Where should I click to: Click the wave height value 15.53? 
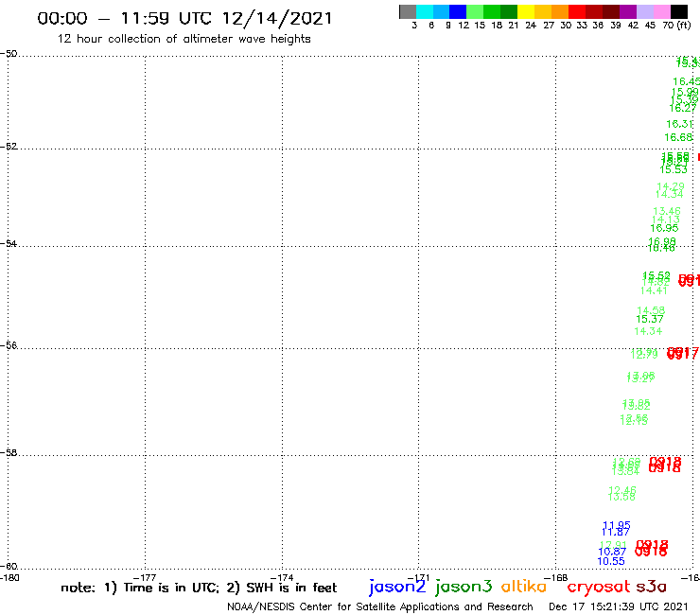[674, 170]
